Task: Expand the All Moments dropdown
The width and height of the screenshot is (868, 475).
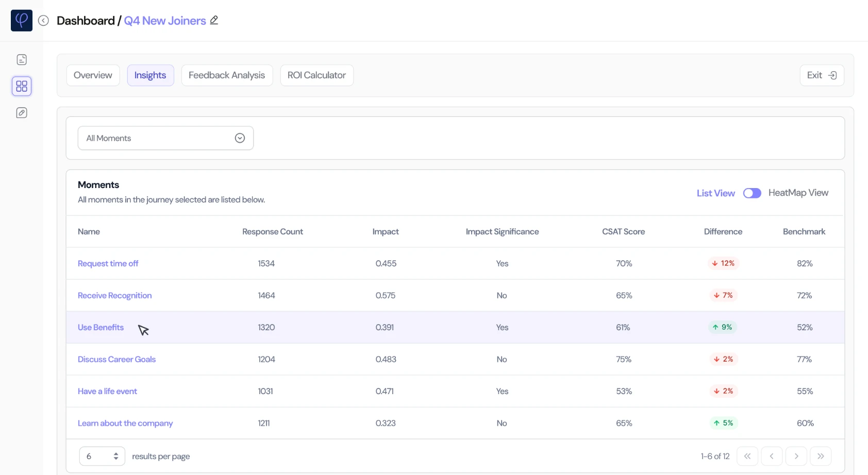Action: pyautogui.click(x=165, y=138)
